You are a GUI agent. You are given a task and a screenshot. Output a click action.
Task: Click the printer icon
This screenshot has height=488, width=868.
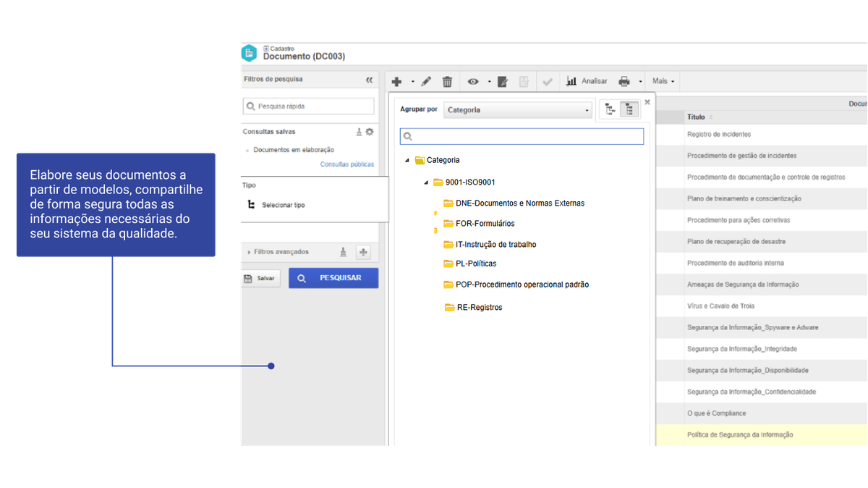tap(624, 82)
